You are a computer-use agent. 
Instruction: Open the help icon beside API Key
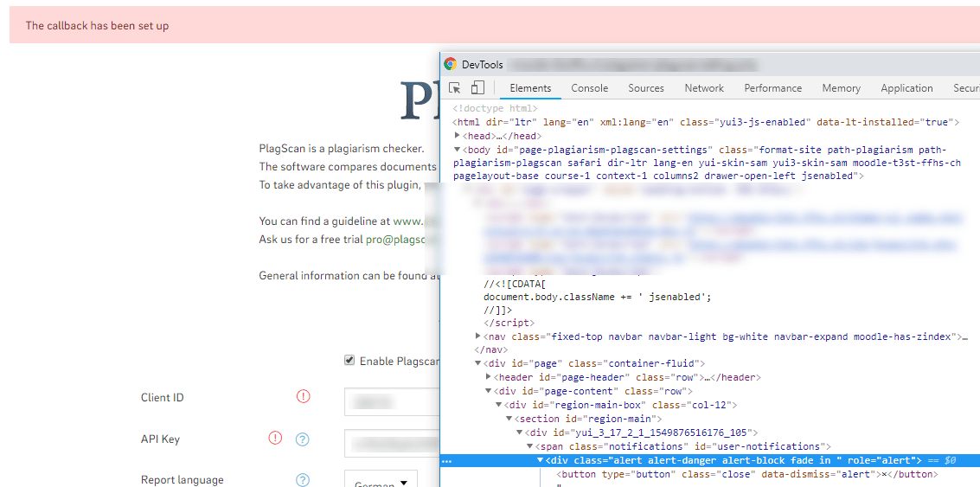point(303,439)
